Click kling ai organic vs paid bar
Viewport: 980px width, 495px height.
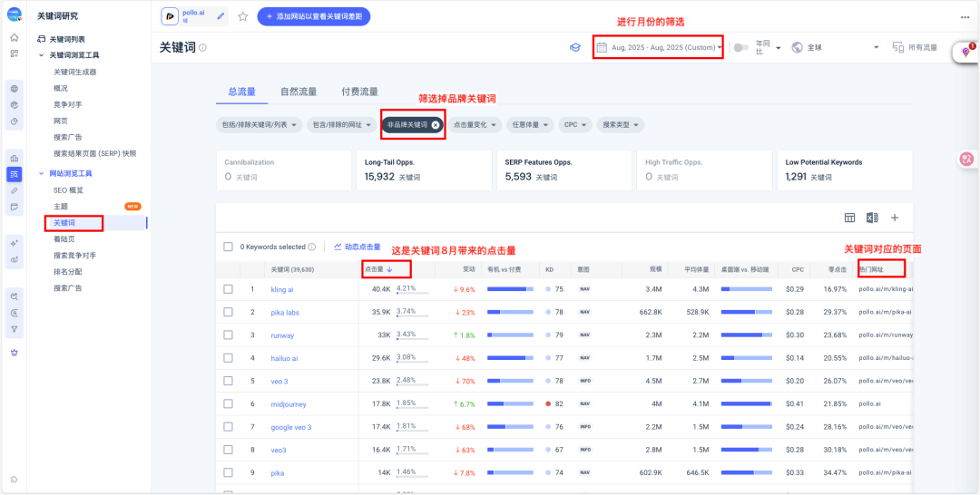[510, 289]
